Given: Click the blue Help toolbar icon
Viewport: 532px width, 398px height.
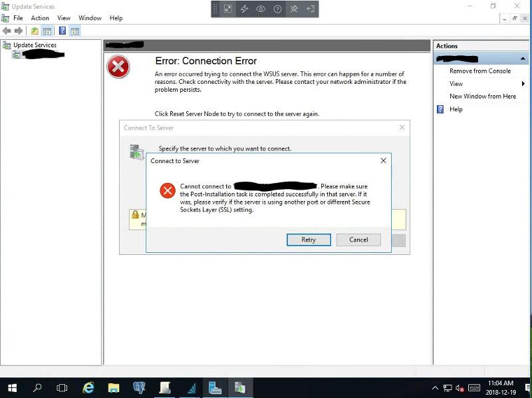Looking at the screenshot, I should 63,31.
